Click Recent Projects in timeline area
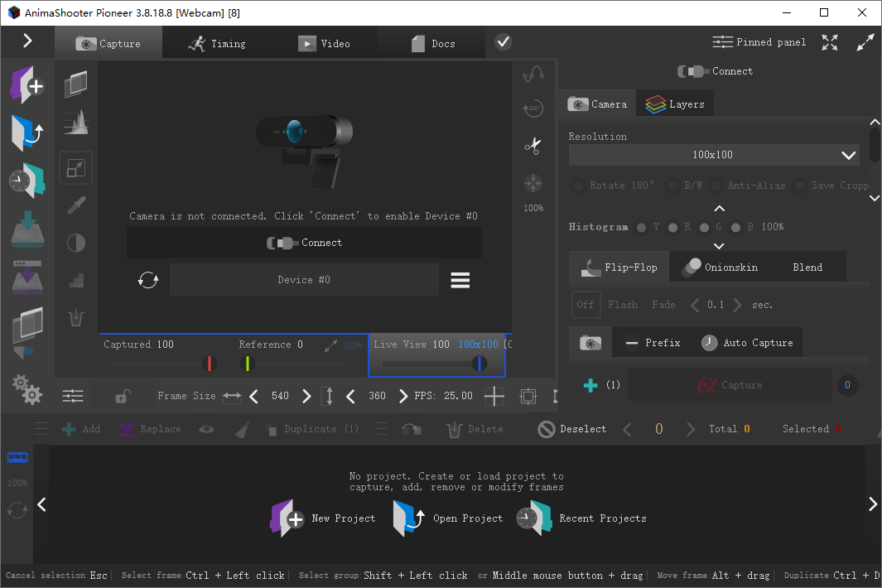 pos(581,518)
